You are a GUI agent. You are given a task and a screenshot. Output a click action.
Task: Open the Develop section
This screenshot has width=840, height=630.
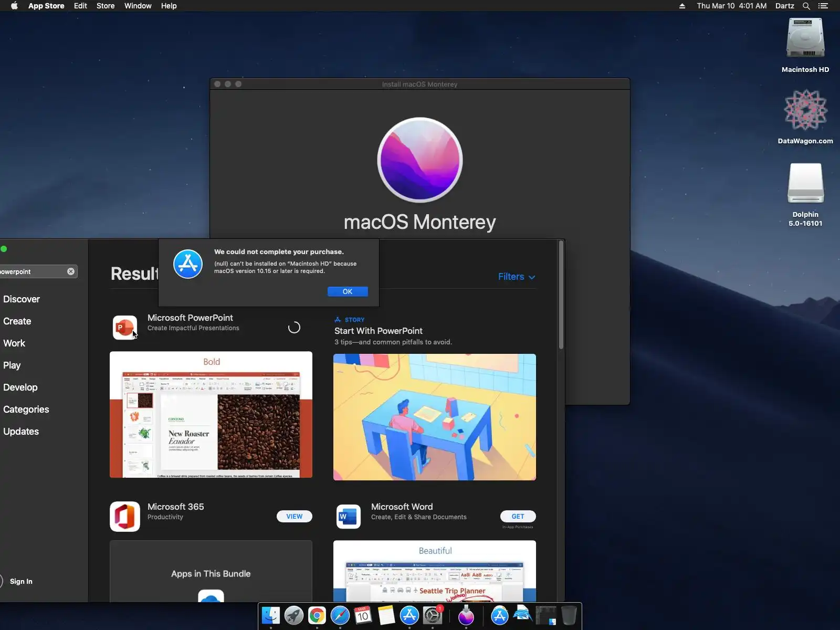[20, 387]
